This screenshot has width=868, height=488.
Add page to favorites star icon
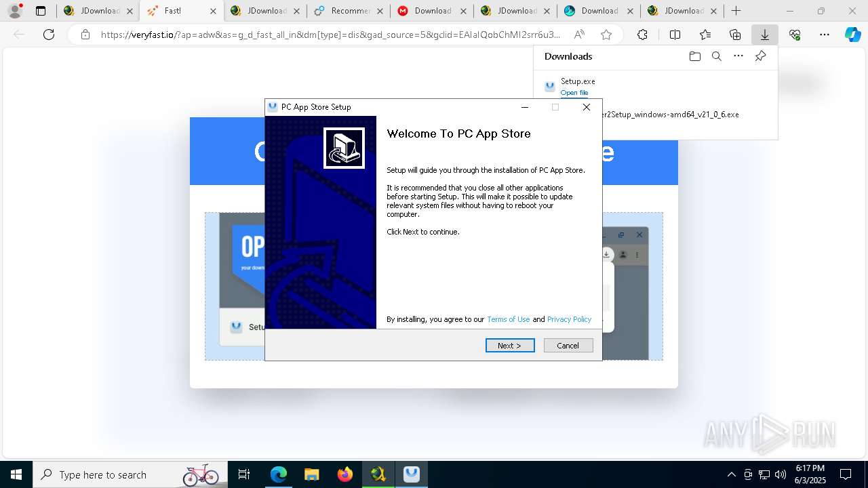click(606, 35)
